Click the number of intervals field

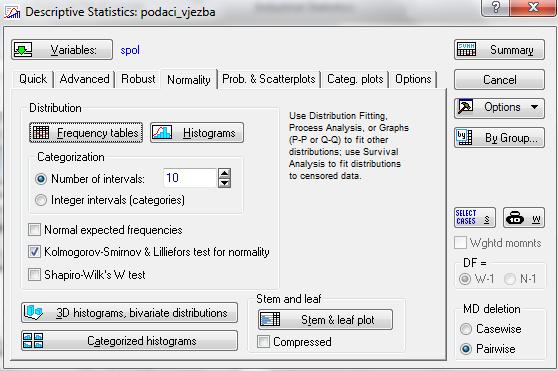tap(189, 177)
